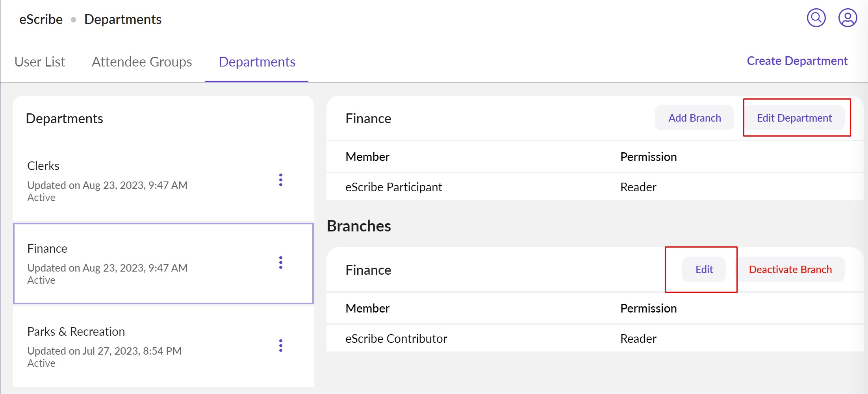Open the Clerks department three-dot menu
Image resolution: width=868 pixels, height=394 pixels.
tap(280, 180)
